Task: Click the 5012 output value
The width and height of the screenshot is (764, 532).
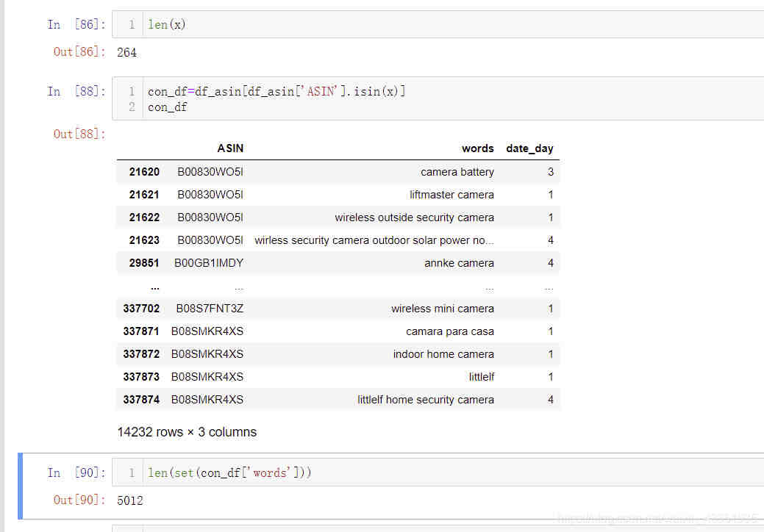Action: pyautogui.click(x=130, y=500)
